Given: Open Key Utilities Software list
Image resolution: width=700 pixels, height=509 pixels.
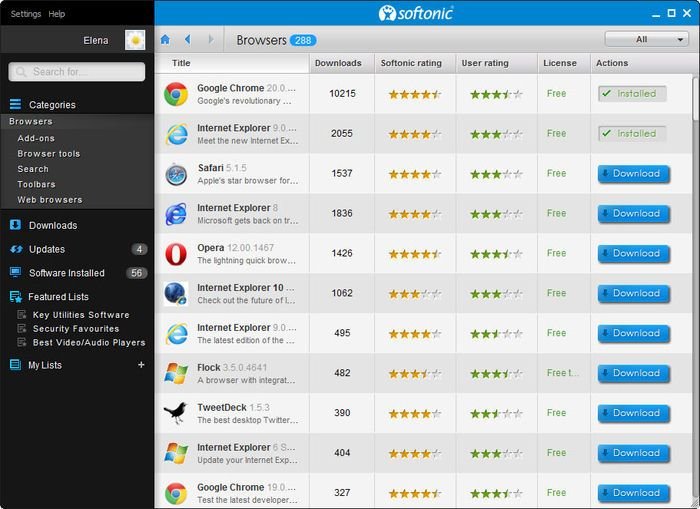Looking at the screenshot, I should click(81, 315).
